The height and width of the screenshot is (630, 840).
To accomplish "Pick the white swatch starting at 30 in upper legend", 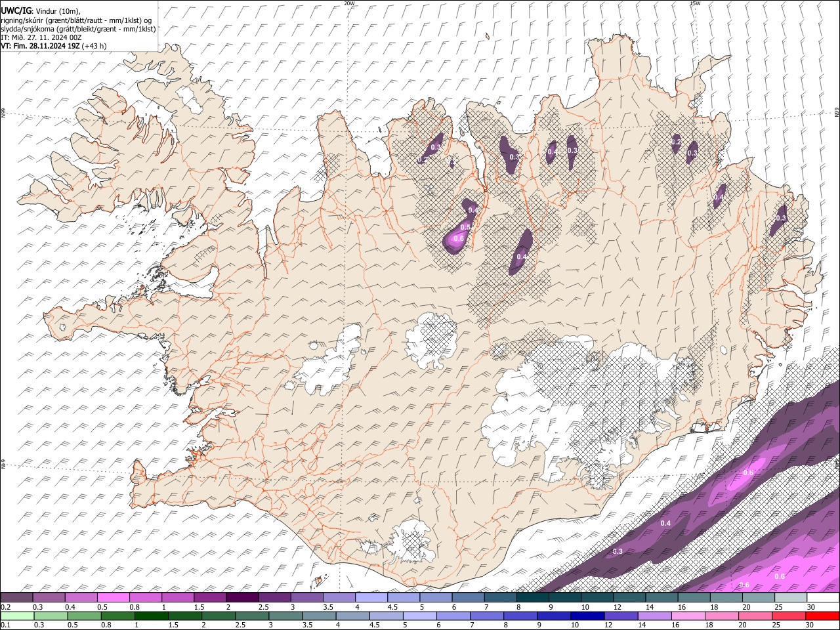I will pyautogui.click(x=822, y=598).
